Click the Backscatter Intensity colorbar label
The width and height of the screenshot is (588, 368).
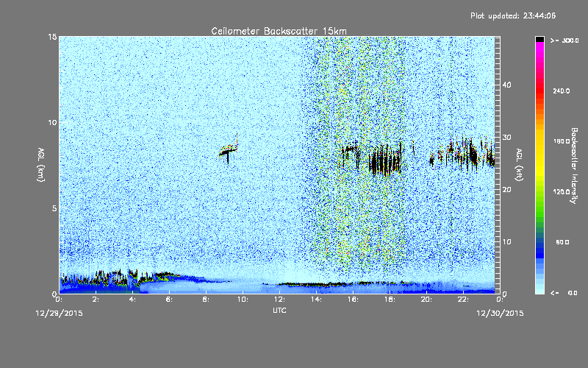574,166
